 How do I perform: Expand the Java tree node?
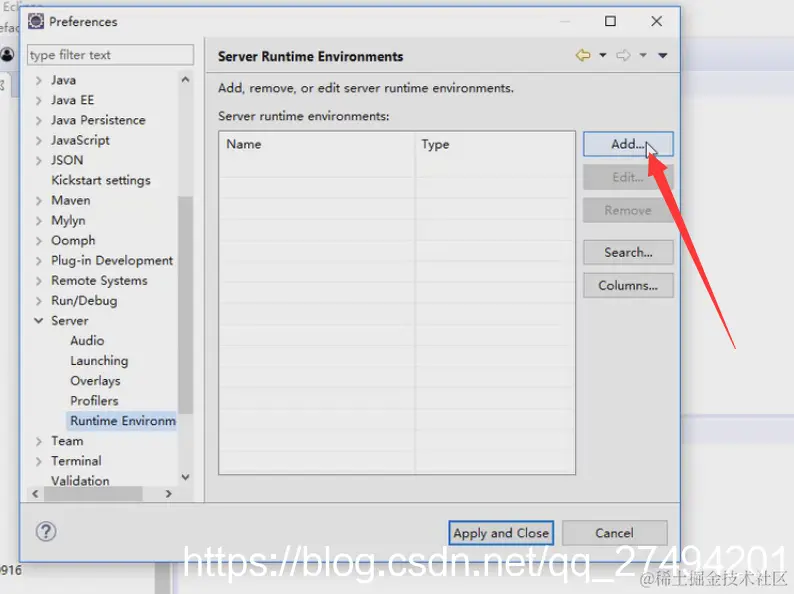click(x=38, y=81)
